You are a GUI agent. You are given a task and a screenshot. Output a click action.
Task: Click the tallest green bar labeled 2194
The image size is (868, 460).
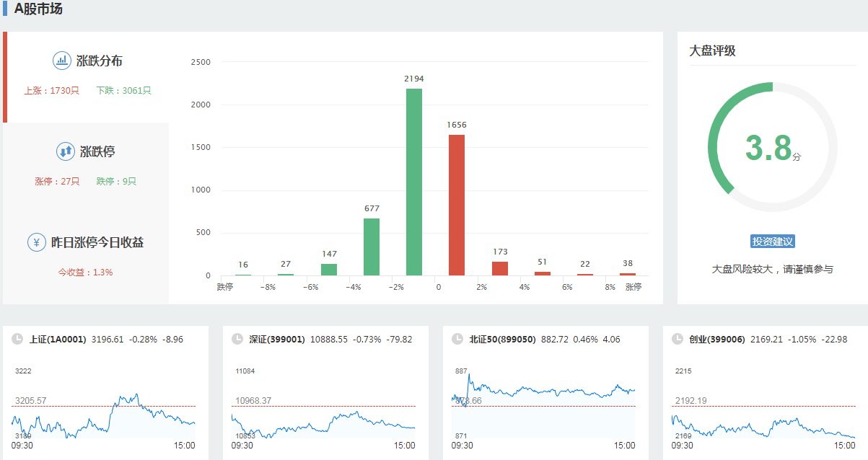[x=414, y=182]
